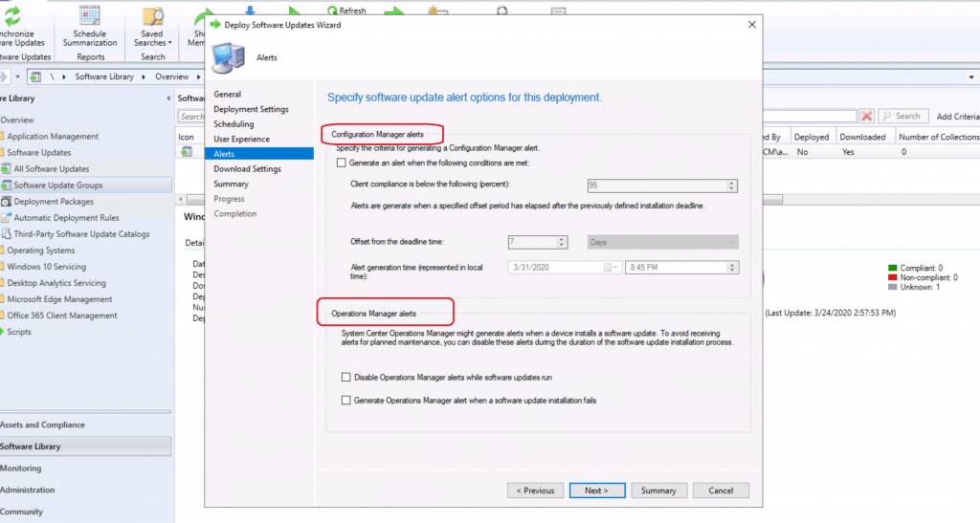This screenshot has width=980, height=523.
Task: Click the Deployment Packages node icon
Action: tap(6, 201)
